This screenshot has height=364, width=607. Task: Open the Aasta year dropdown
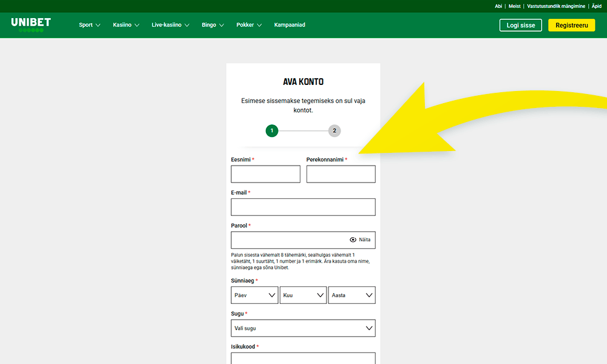tap(351, 295)
